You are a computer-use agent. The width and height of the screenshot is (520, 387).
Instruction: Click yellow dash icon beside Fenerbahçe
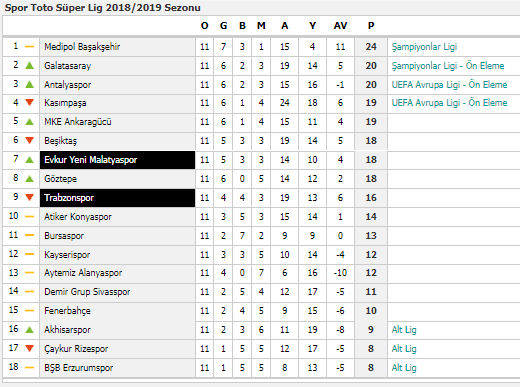click(x=30, y=311)
